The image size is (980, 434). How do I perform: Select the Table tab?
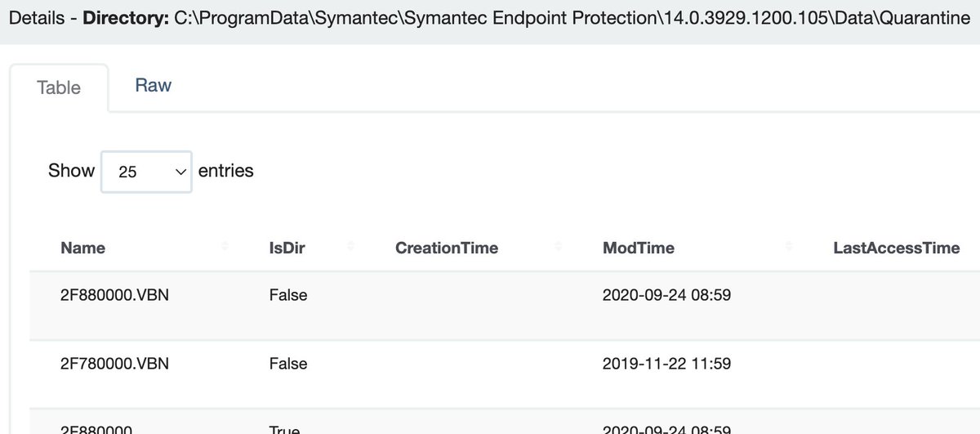pyautogui.click(x=59, y=87)
